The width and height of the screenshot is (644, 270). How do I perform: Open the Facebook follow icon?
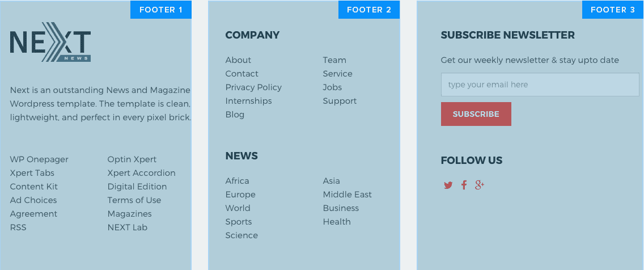[464, 185]
